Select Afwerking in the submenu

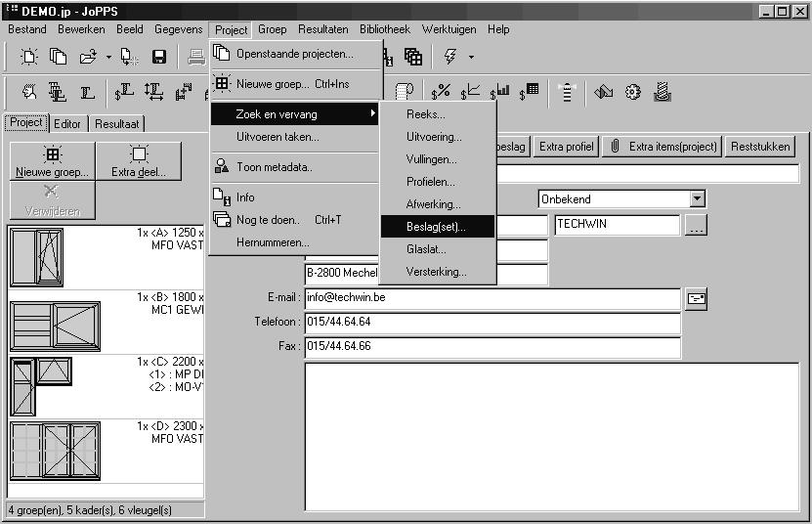tap(438, 204)
